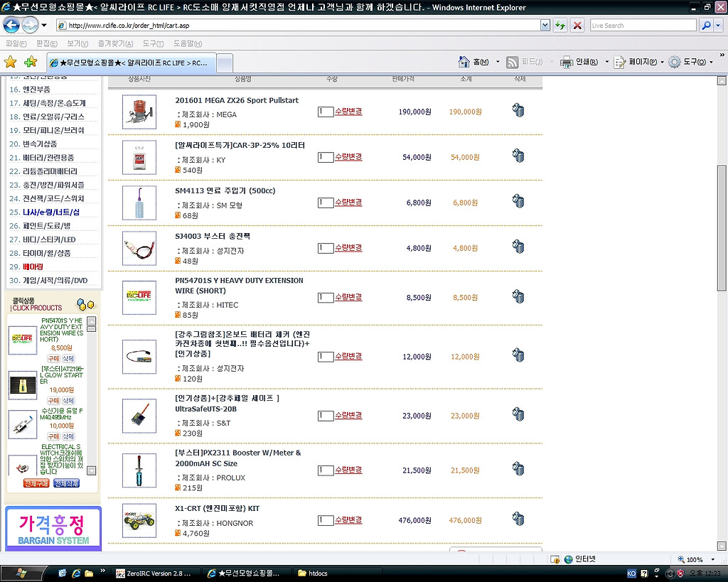Delete UltraSafeUTS-20B item from cart
The image size is (728, 582).
[518, 414]
